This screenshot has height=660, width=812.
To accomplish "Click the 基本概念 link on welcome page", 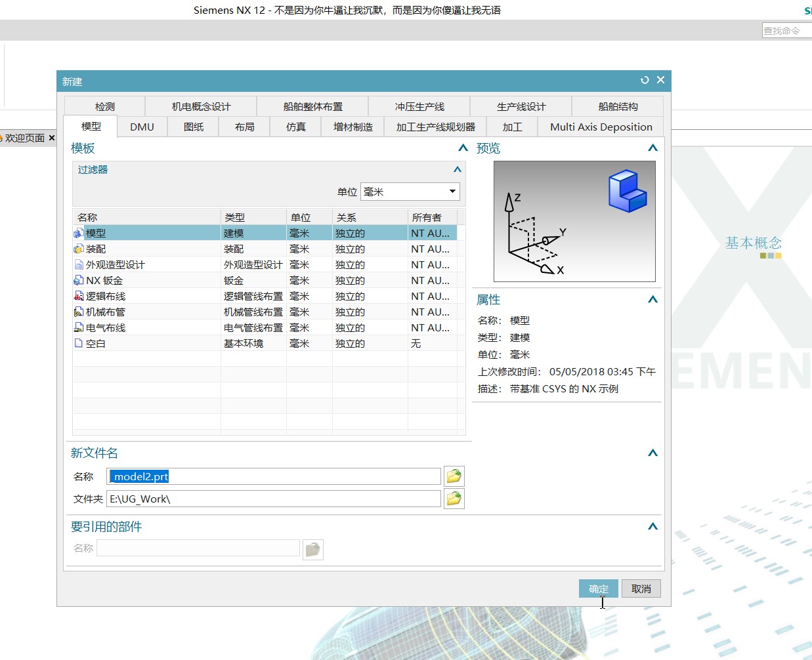I will coord(754,243).
